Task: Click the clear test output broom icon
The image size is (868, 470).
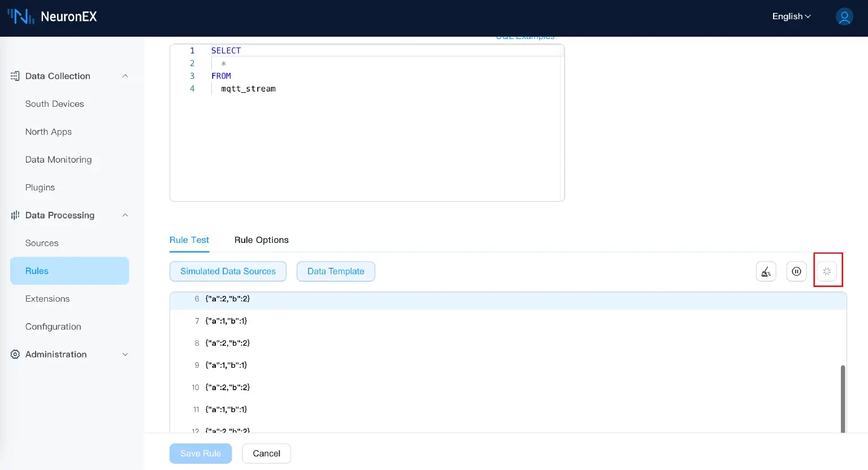Action: tap(766, 272)
